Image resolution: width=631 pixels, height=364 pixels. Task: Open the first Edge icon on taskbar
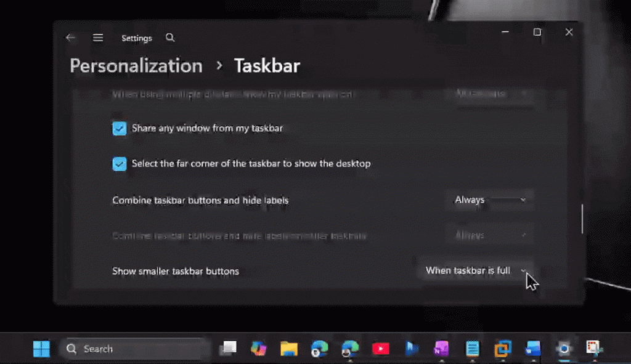click(x=320, y=349)
